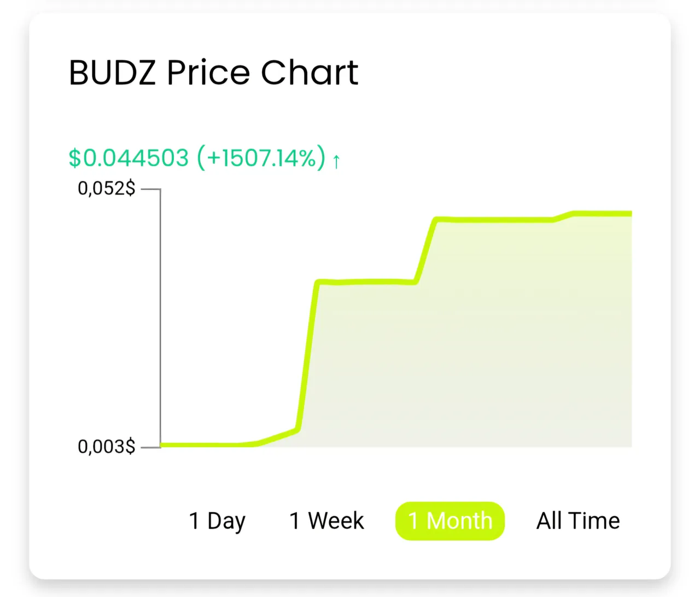Click the 0,052$ upper axis label
Viewport: 700px width, 597px height.
point(107,189)
